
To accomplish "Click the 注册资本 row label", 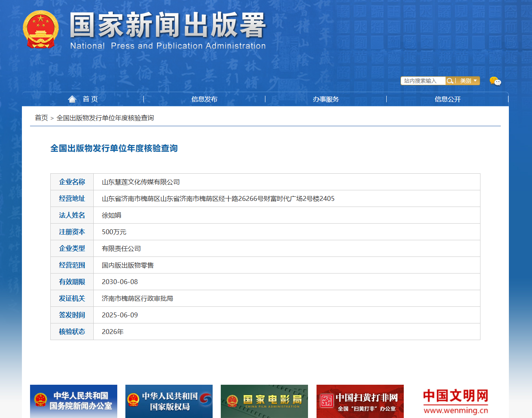I will (72, 232).
